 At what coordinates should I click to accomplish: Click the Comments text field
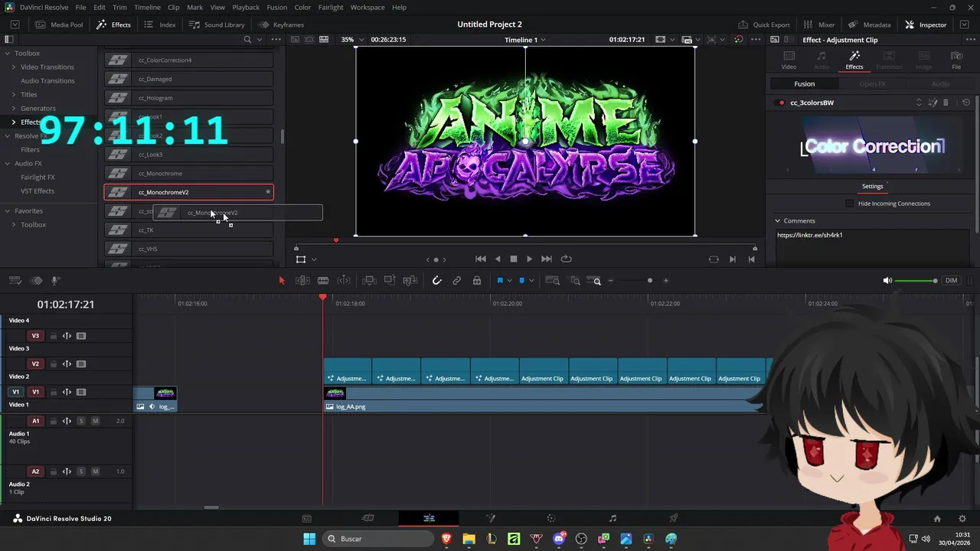872,246
